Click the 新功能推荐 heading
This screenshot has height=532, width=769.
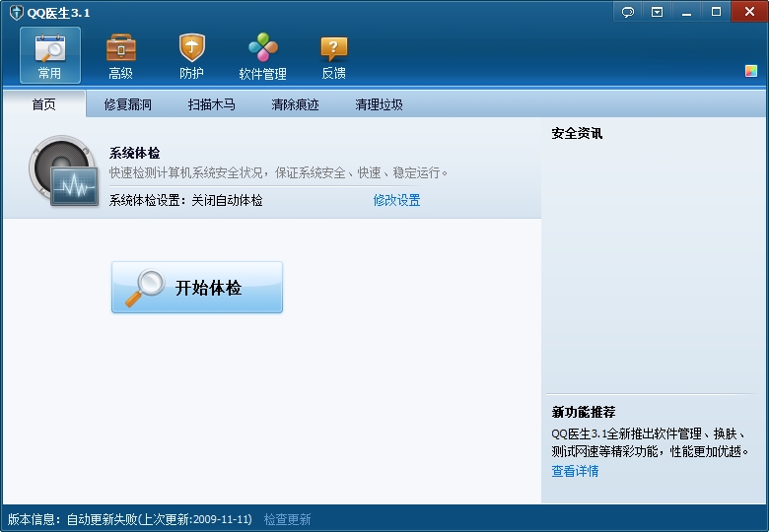(583, 412)
